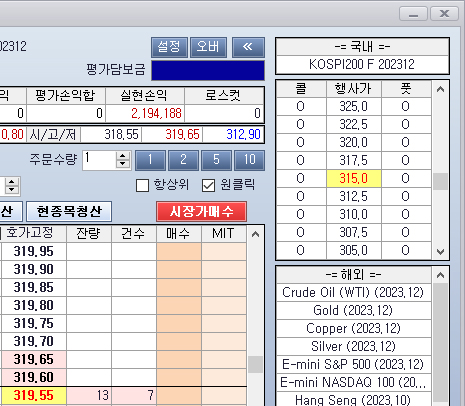The width and height of the screenshot is (465, 406).
Task: Click the red 시장가매수 button
Action: point(201,211)
